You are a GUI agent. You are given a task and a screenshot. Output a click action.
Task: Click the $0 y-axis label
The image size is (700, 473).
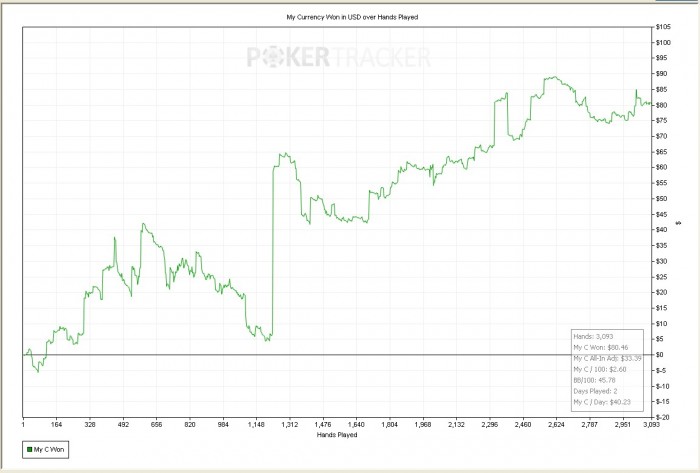pos(660,355)
